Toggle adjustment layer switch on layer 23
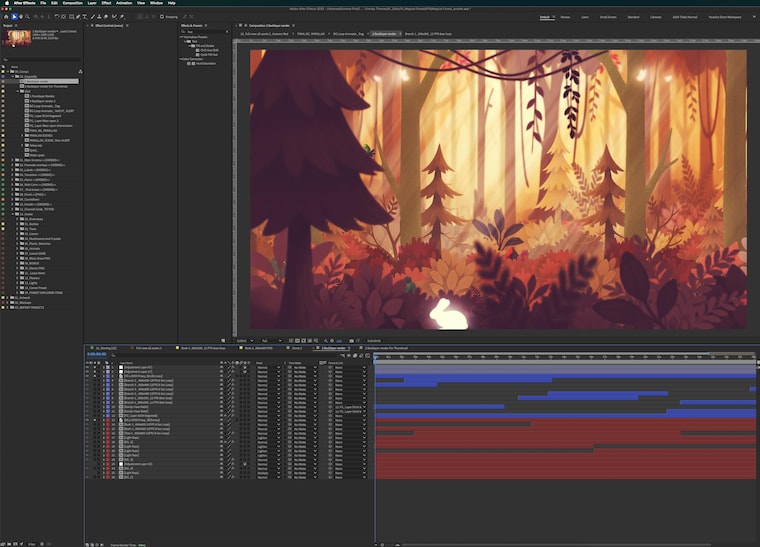 pos(245,464)
